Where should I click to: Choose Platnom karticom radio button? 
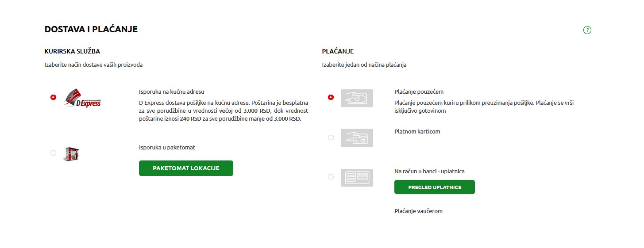tap(331, 137)
